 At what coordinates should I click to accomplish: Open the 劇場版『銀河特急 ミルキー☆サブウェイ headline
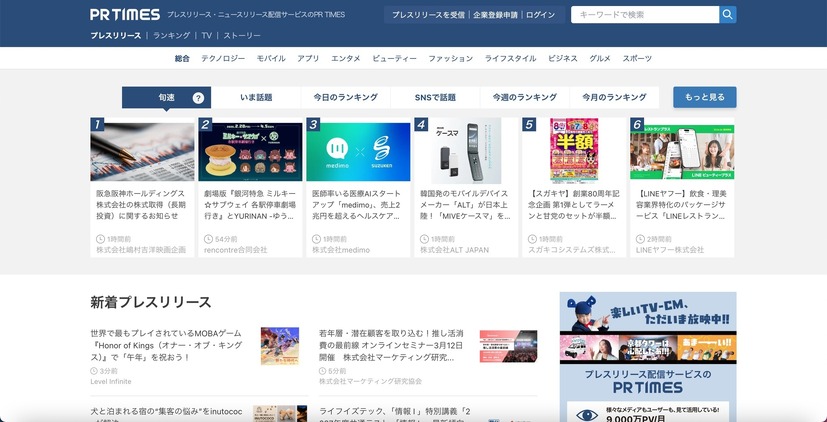[250, 205]
